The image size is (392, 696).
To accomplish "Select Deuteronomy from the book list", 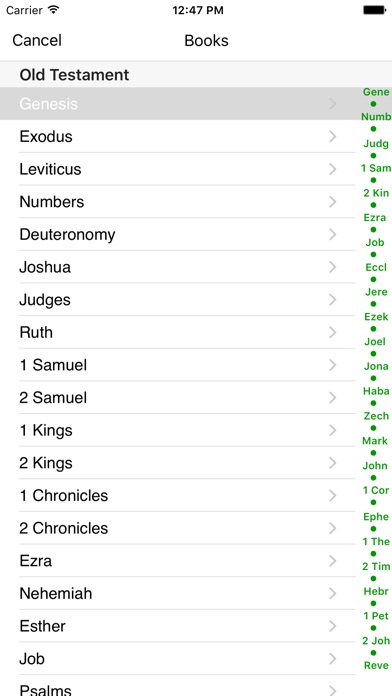I will coord(178,234).
